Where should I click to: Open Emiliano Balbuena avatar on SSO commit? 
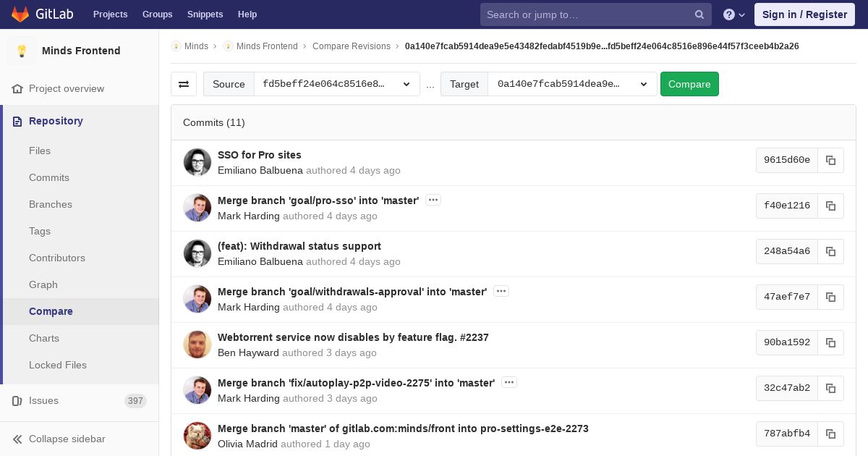tap(197, 162)
